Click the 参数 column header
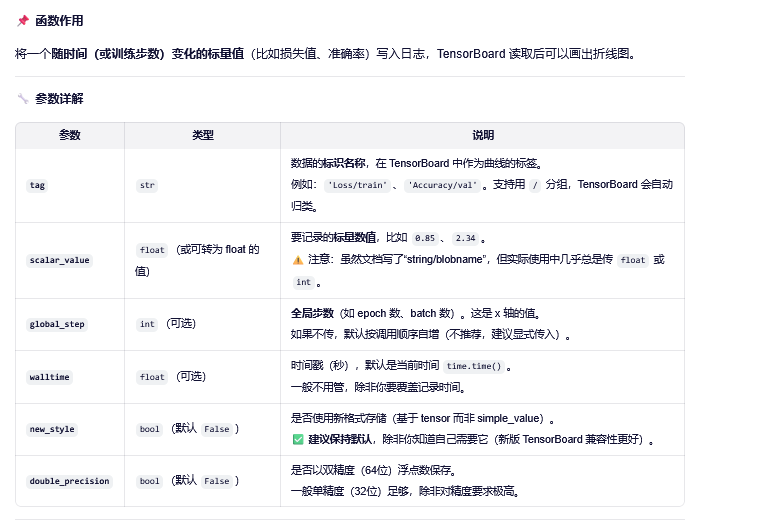The image size is (758, 521). 70,135
